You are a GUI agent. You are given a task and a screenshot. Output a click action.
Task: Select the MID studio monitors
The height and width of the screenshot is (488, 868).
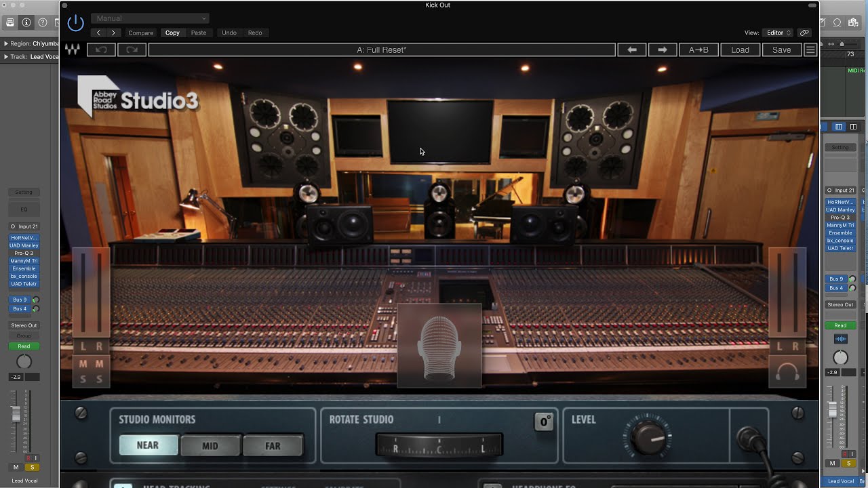(x=210, y=445)
